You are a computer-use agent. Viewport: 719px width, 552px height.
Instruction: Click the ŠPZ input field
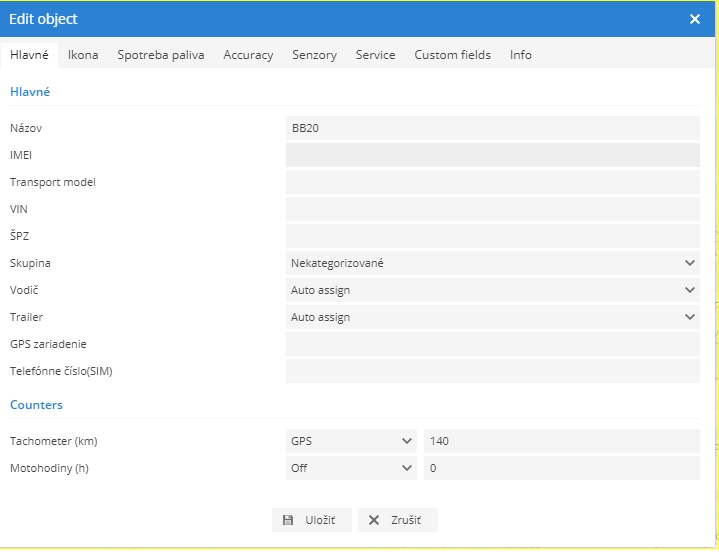pos(492,236)
